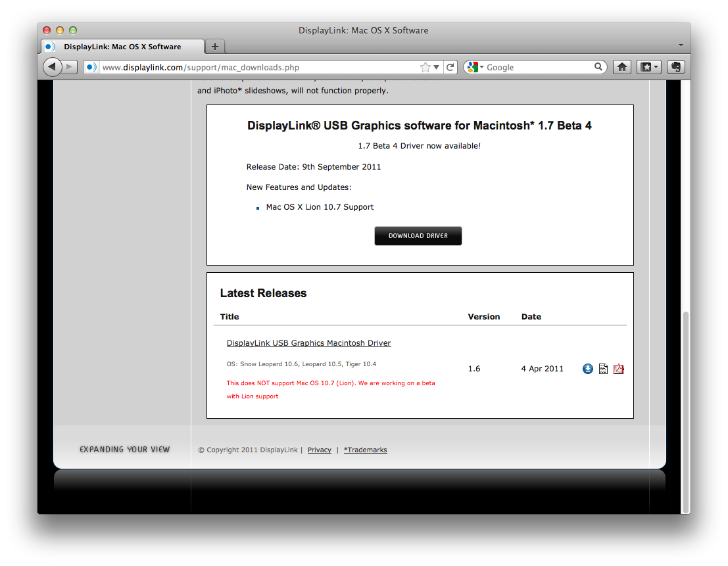Click the browser Forward arrow button
This screenshot has width=728, height=566.
click(69, 67)
